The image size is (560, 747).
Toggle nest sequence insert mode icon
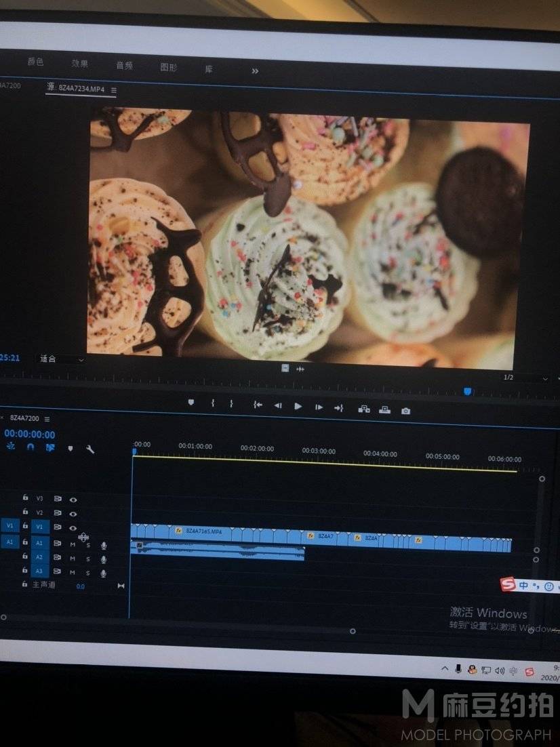(x=10, y=447)
